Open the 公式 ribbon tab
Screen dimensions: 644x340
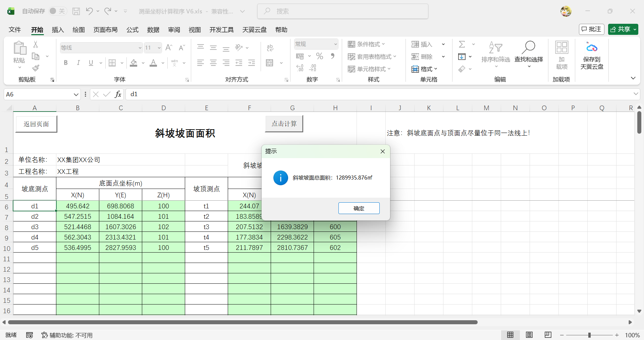132,30
